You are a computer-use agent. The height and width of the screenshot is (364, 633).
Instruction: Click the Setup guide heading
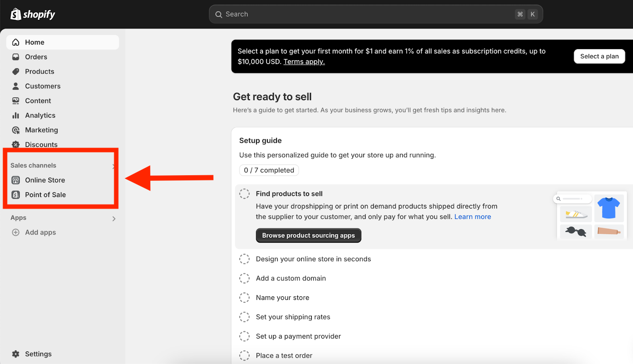click(x=260, y=140)
